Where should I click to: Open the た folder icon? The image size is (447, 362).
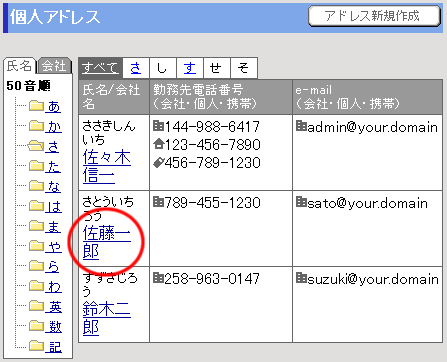point(36,166)
